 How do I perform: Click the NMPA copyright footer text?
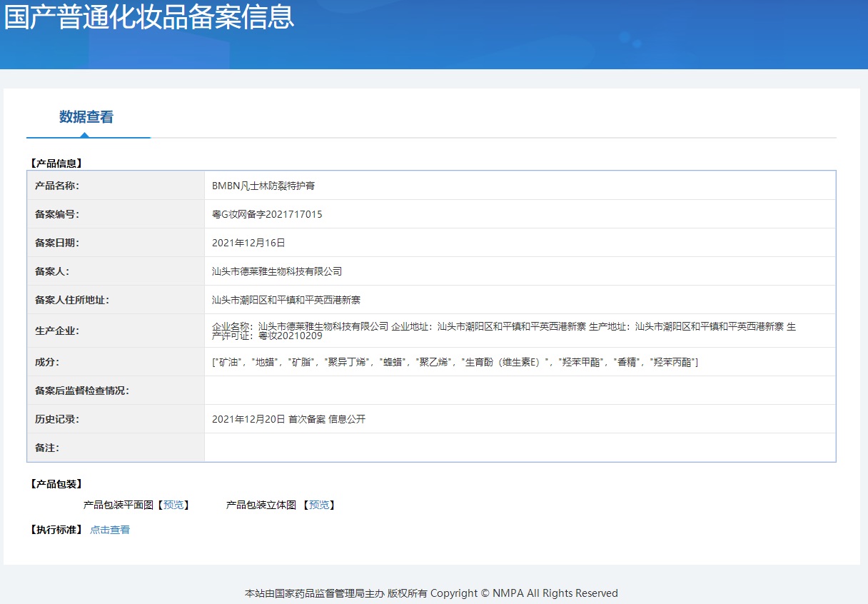(431, 593)
